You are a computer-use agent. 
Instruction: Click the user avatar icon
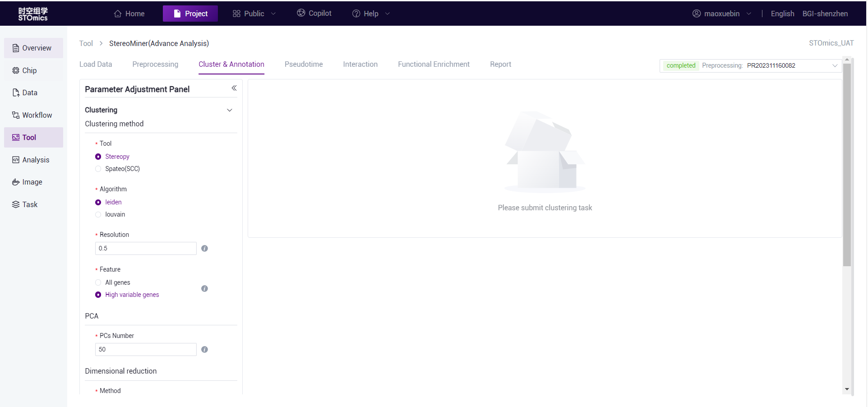(697, 14)
